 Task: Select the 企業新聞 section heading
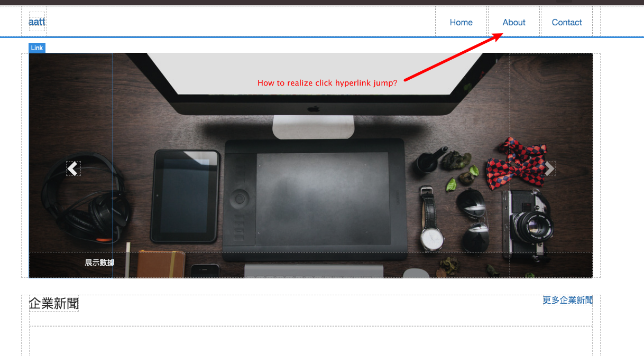[x=53, y=304]
